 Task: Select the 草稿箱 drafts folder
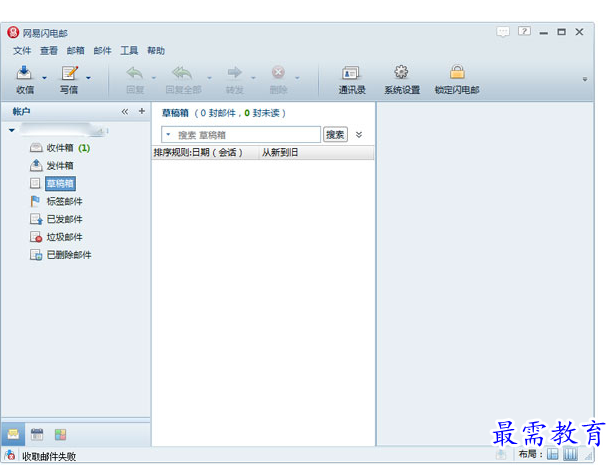click(60, 183)
